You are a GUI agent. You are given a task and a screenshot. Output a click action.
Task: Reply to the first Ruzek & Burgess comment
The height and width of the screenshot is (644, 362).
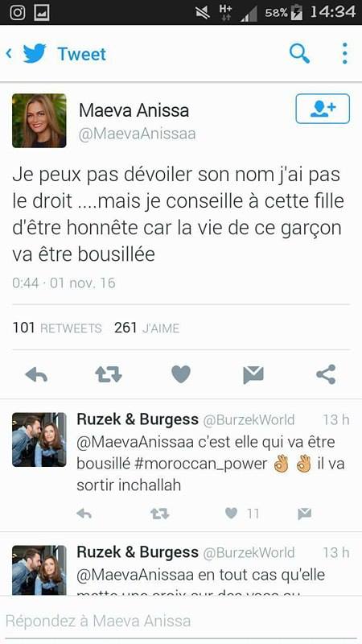[84, 514]
